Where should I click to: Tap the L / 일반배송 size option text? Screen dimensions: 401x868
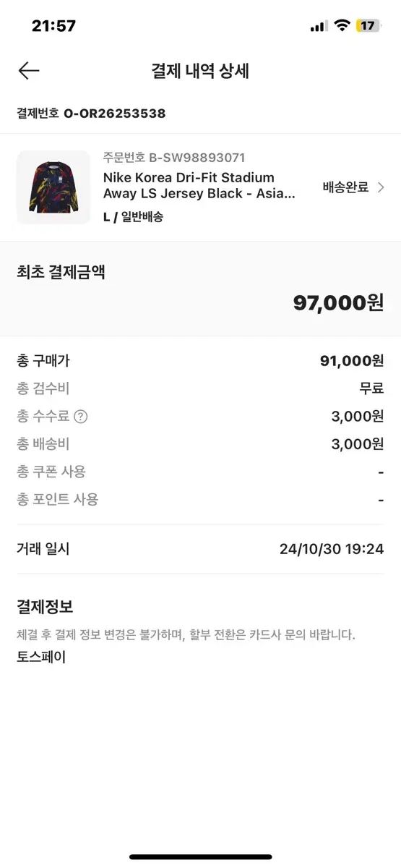pos(133,216)
